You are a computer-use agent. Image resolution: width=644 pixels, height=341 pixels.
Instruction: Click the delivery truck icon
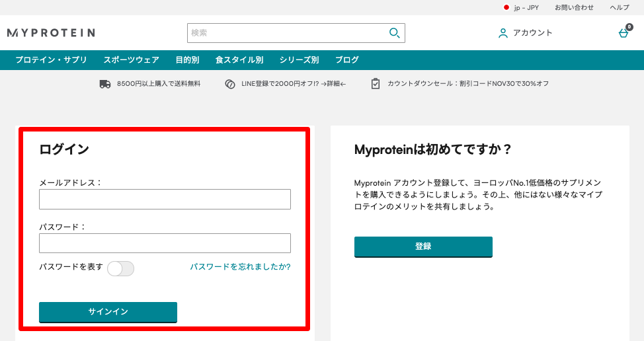pyautogui.click(x=105, y=84)
